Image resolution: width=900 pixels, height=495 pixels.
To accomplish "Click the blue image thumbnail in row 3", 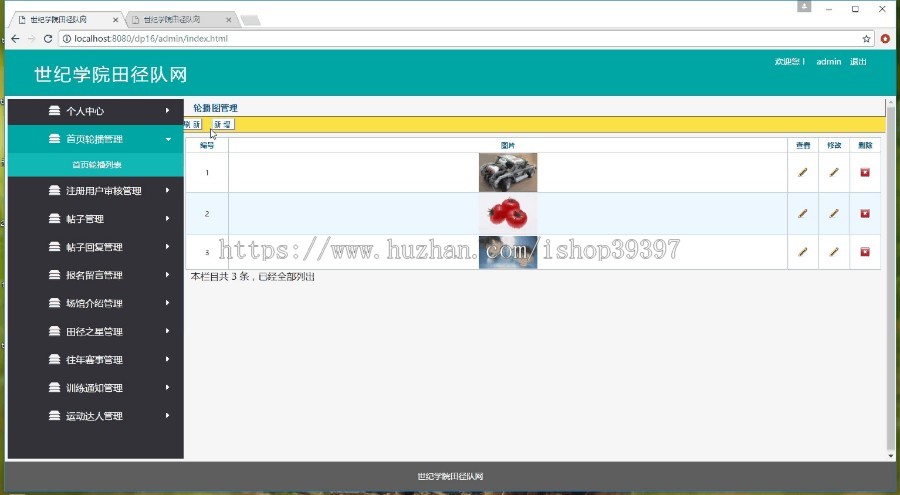I will pos(508,252).
